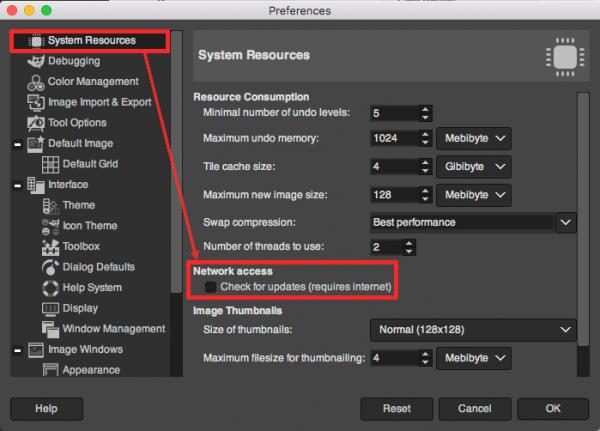The image size is (600, 431).
Task: Open Tool Options preferences page
Action: pos(77,123)
